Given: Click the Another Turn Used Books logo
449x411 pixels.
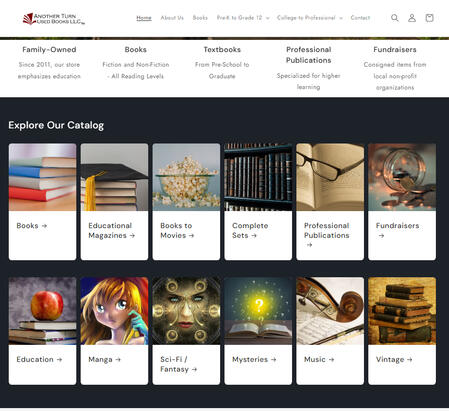Looking at the screenshot, I should tap(54, 19).
